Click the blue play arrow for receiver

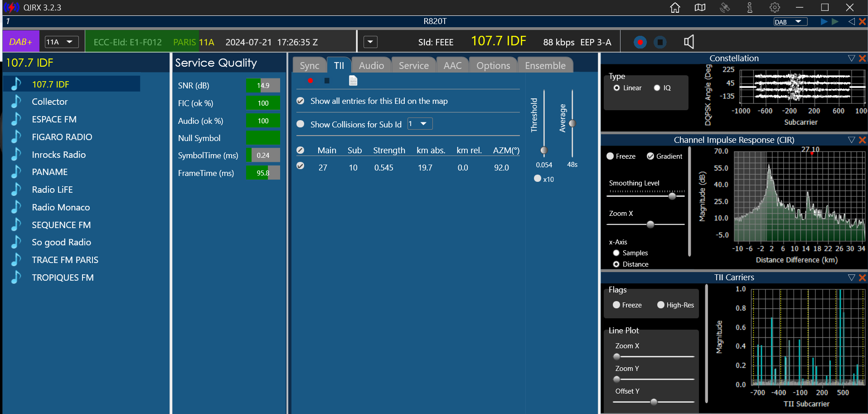pyautogui.click(x=824, y=22)
